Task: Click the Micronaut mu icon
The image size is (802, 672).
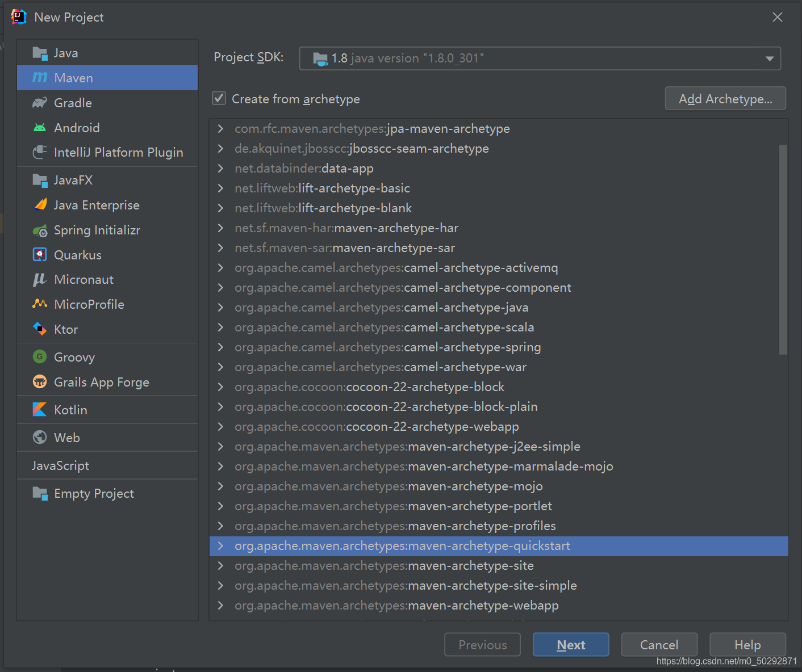Action: pyautogui.click(x=40, y=279)
